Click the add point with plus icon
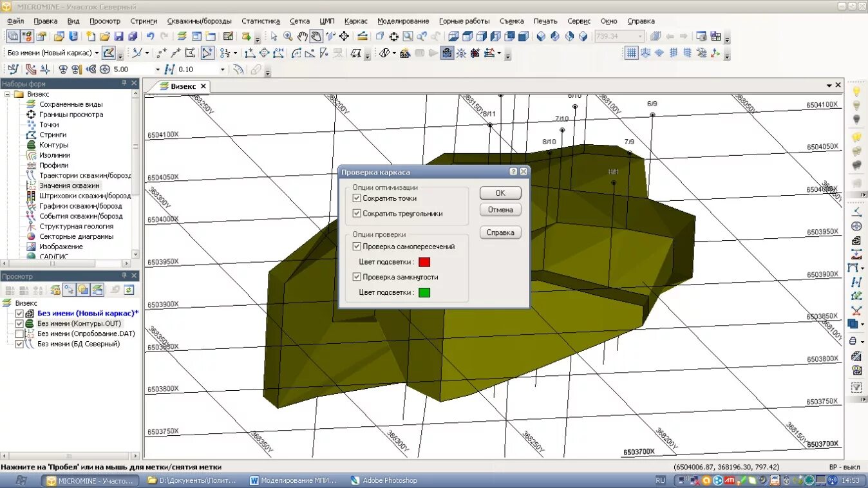868x488 pixels. pyautogui.click(x=161, y=53)
